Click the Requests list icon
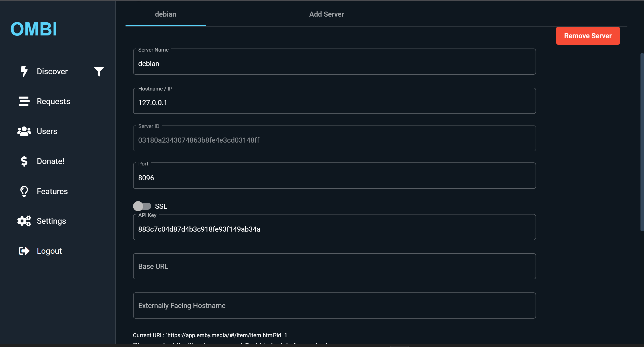The image size is (644, 347). [24, 101]
